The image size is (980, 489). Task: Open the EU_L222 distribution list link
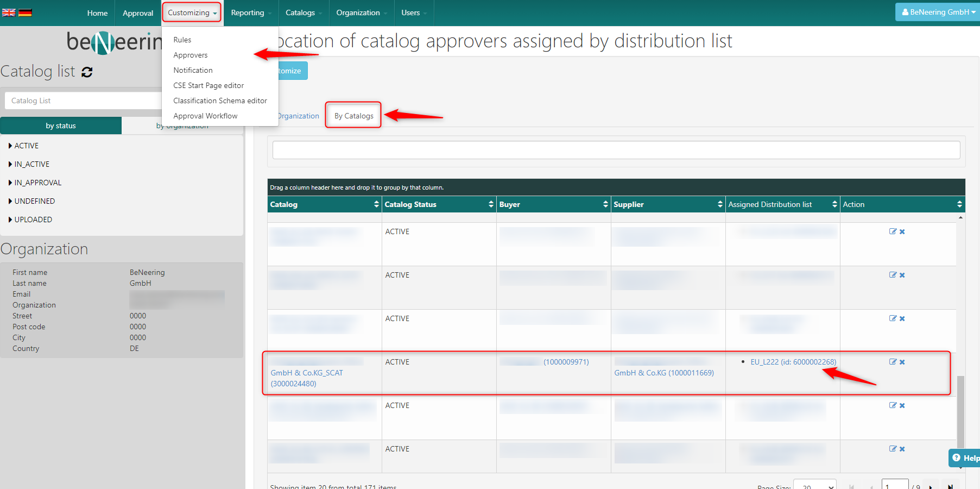793,362
